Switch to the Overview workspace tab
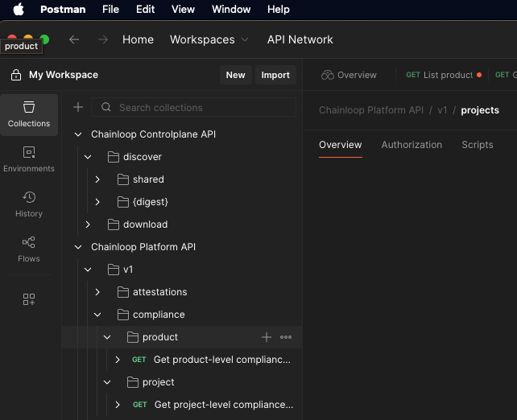This screenshot has height=420, width=517. [x=349, y=75]
